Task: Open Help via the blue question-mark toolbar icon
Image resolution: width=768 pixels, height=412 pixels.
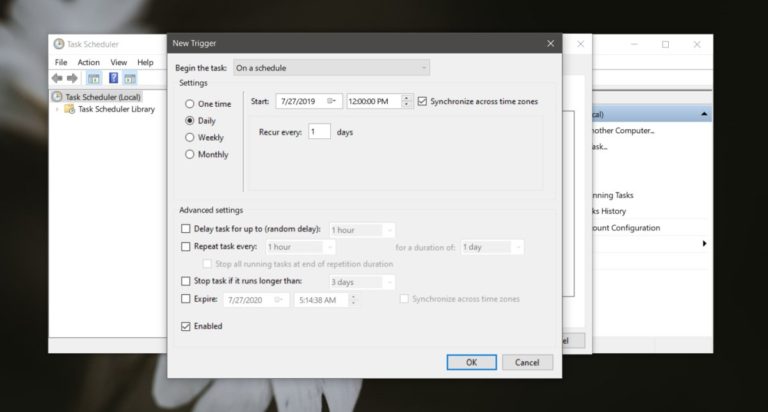Action: [114, 78]
